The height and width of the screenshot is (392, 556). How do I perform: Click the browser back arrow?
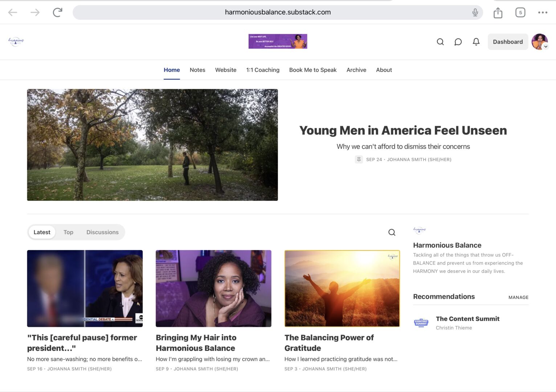13,12
